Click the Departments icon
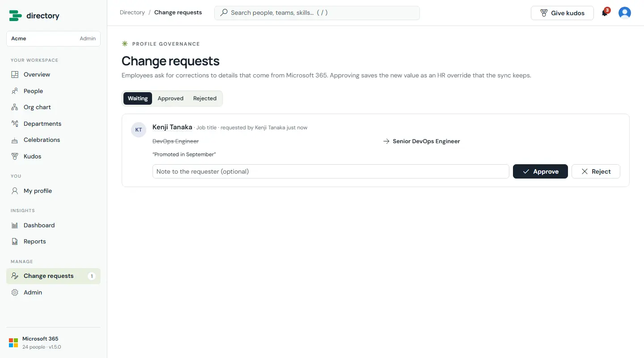Screen dimensions: 644x358 (15, 124)
